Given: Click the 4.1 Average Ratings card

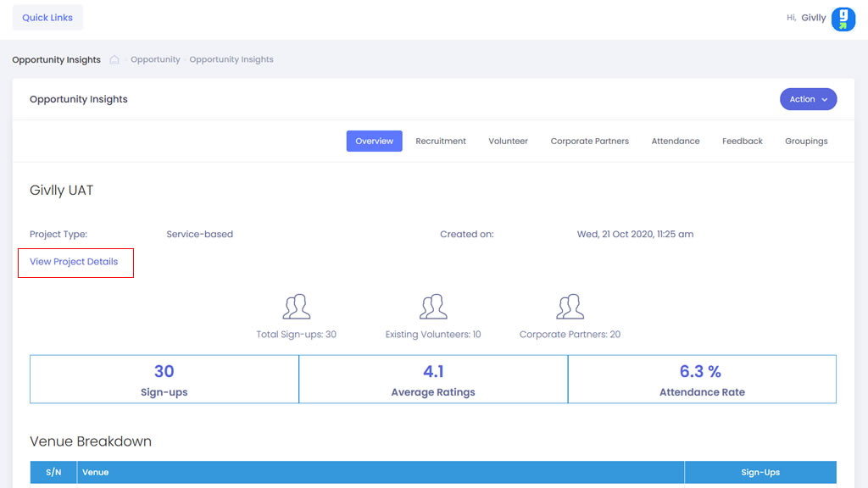Looking at the screenshot, I should click(433, 380).
